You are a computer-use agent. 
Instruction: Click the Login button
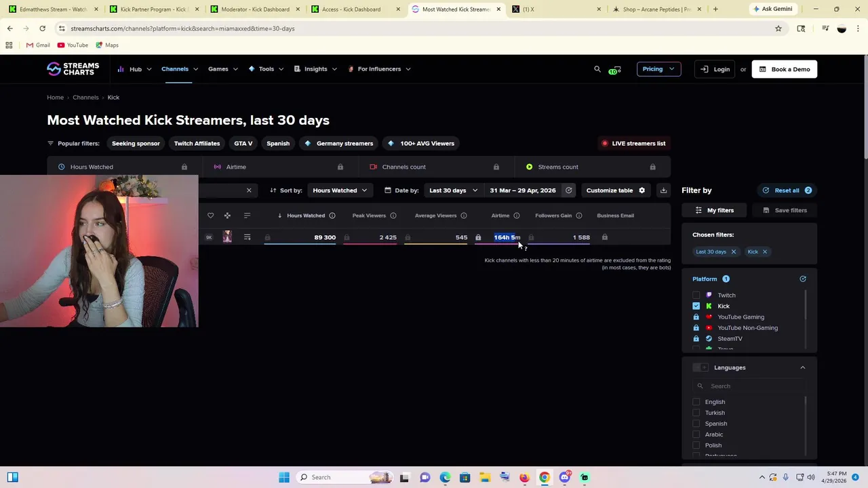point(715,69)
